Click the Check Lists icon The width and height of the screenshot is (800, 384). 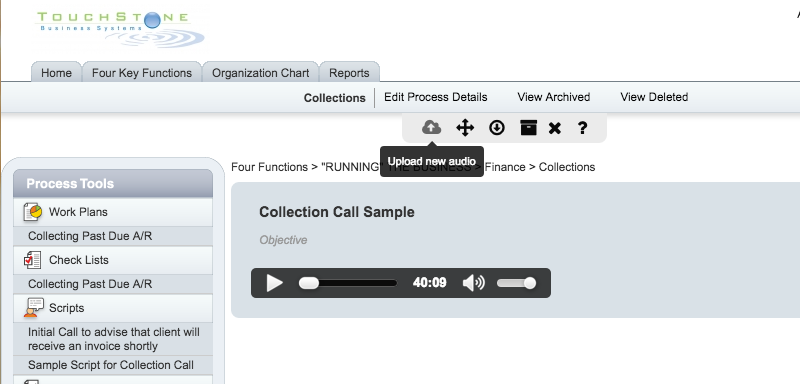pos(33,260)
